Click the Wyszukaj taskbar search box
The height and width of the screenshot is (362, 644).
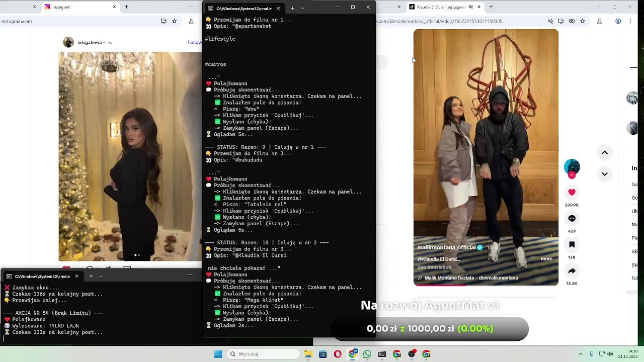(x=263, y=354)
